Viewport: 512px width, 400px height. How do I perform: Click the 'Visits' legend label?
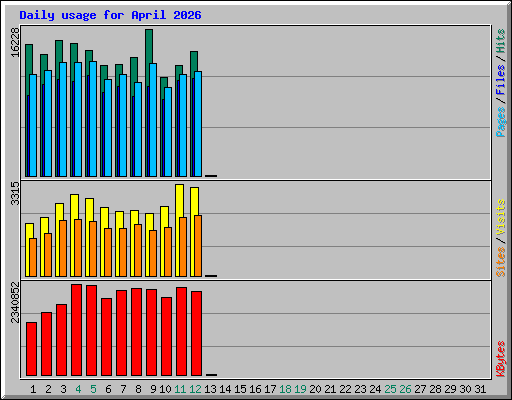[501, 217]
